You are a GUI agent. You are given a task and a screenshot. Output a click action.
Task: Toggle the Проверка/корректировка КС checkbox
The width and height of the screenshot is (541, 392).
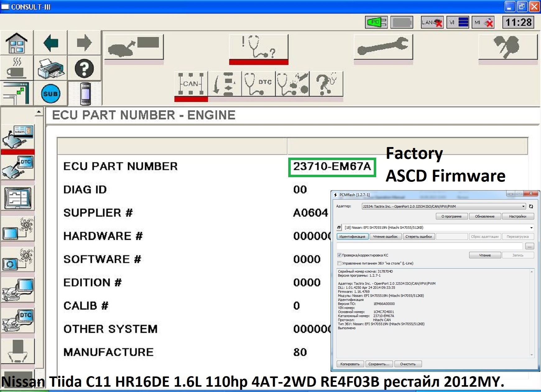coord(340,255)
